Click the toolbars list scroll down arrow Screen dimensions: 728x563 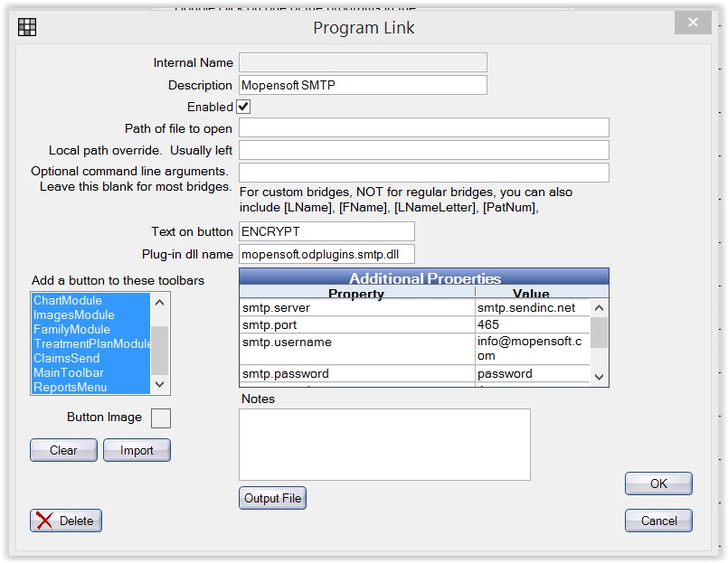[x=160, y=384]
